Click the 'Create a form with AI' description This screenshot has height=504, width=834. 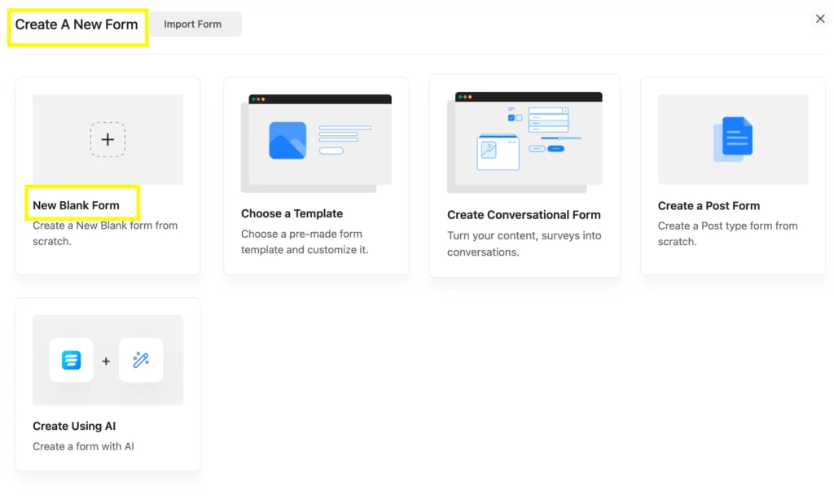(x=83, y=446)
